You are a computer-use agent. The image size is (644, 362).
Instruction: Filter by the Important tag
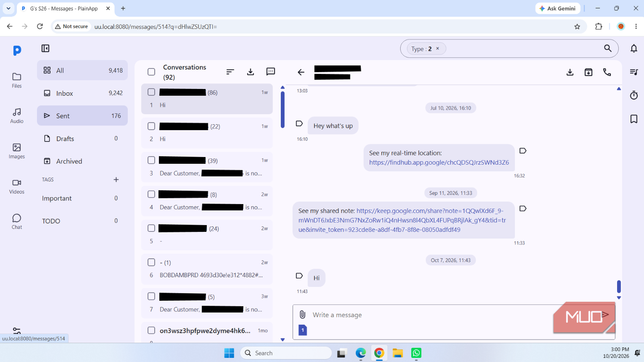tap(82, 198)
